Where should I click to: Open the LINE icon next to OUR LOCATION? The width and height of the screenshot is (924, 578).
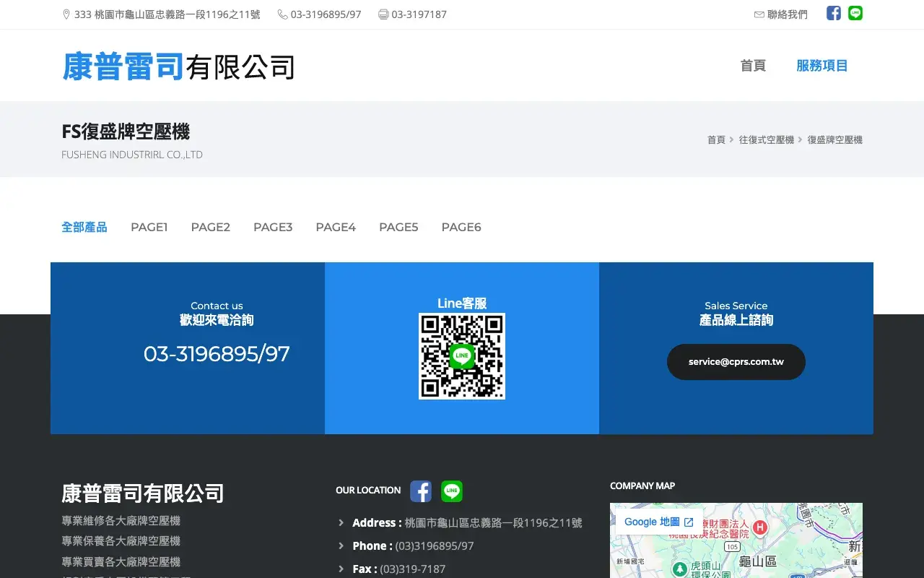coord(452,491)
